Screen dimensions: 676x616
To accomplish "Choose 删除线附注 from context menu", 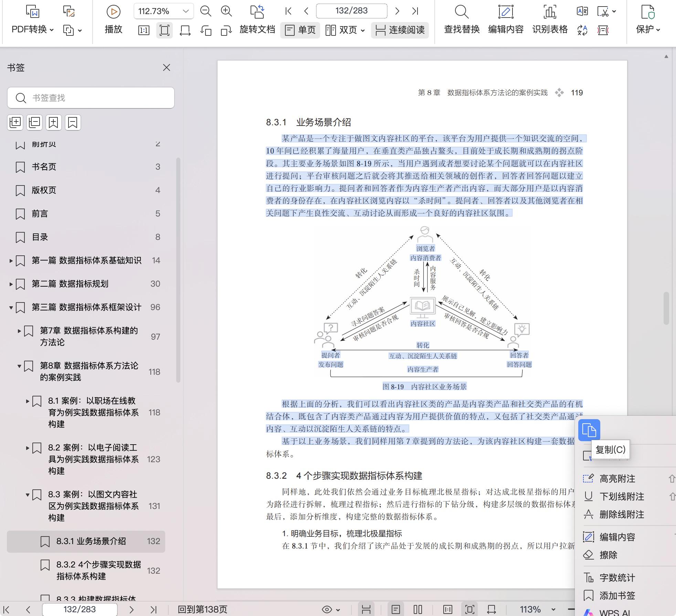I will (x=621, y=514).
